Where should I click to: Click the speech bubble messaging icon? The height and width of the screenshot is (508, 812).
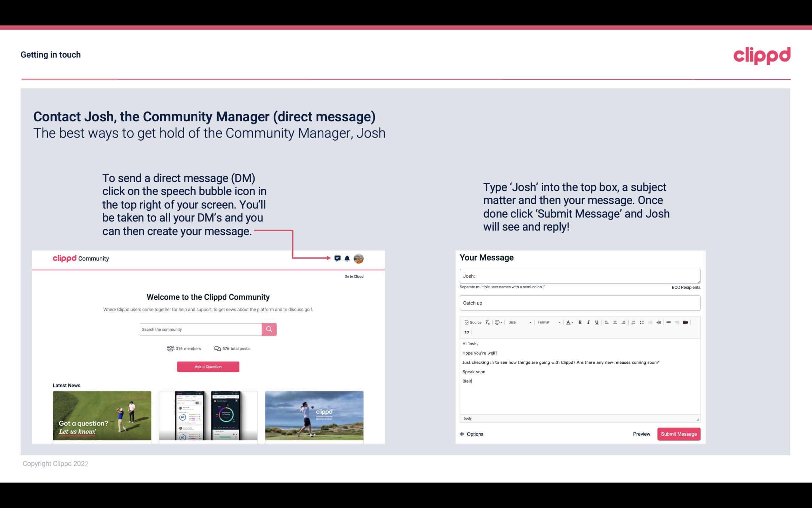(x=338, y=258)
